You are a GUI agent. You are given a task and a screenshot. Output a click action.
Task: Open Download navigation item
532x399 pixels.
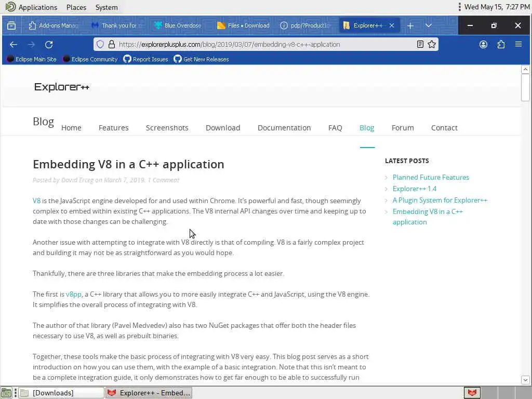coord(223,128)
